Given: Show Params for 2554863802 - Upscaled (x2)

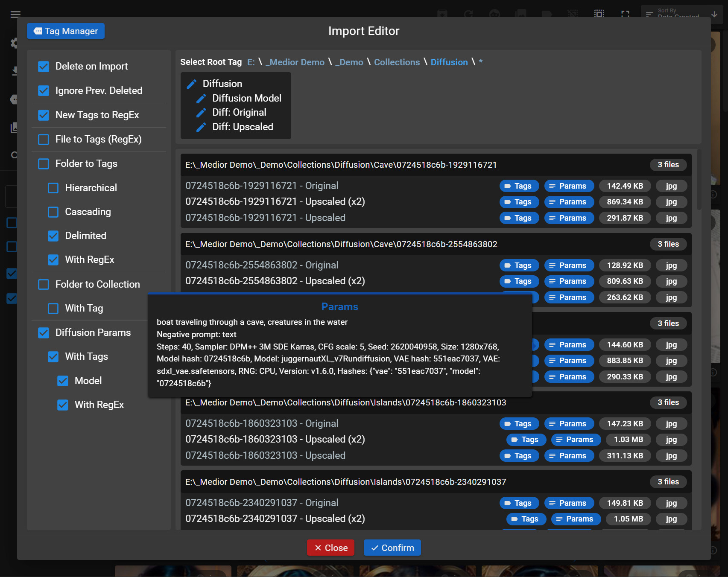Looking at the screenshot, I should click(569, 281).
